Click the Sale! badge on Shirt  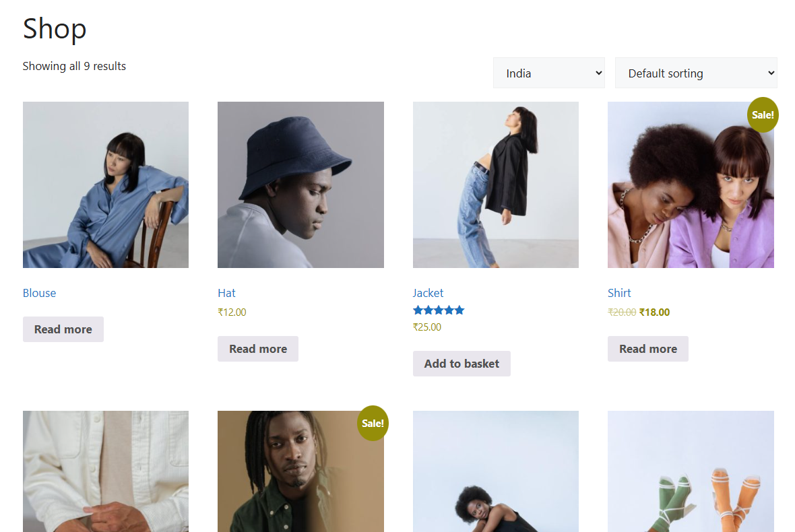click(x=762, y=115)
